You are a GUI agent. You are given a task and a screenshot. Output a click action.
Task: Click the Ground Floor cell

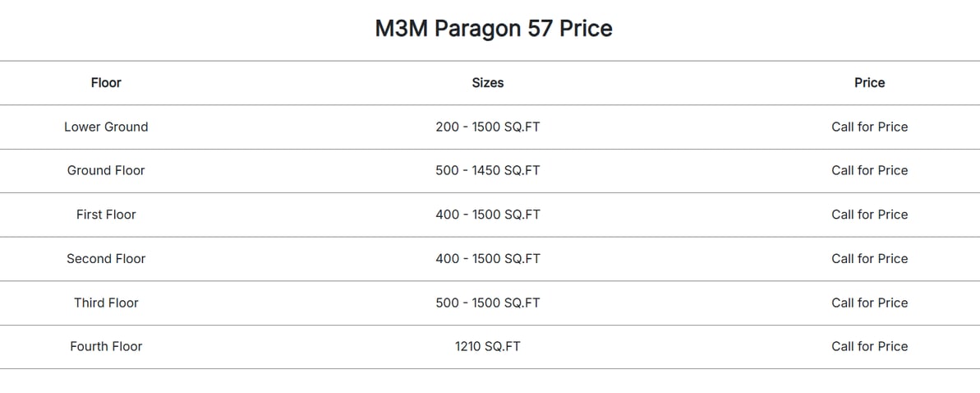click(x=106, y=171)
